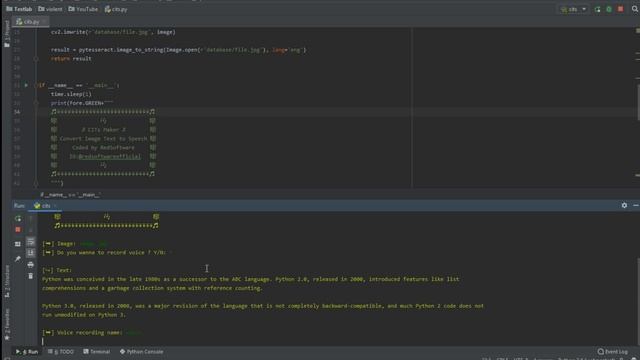Open the Project tool window stripe
Image resolution: width=640 pixels, height=360 pixels.
click(x=7, y=34)
